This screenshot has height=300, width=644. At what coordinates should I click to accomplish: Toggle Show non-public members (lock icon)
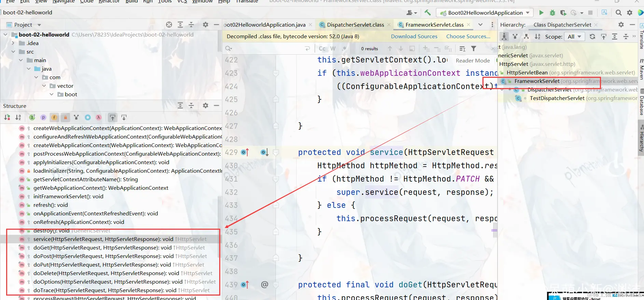[66, 117]
